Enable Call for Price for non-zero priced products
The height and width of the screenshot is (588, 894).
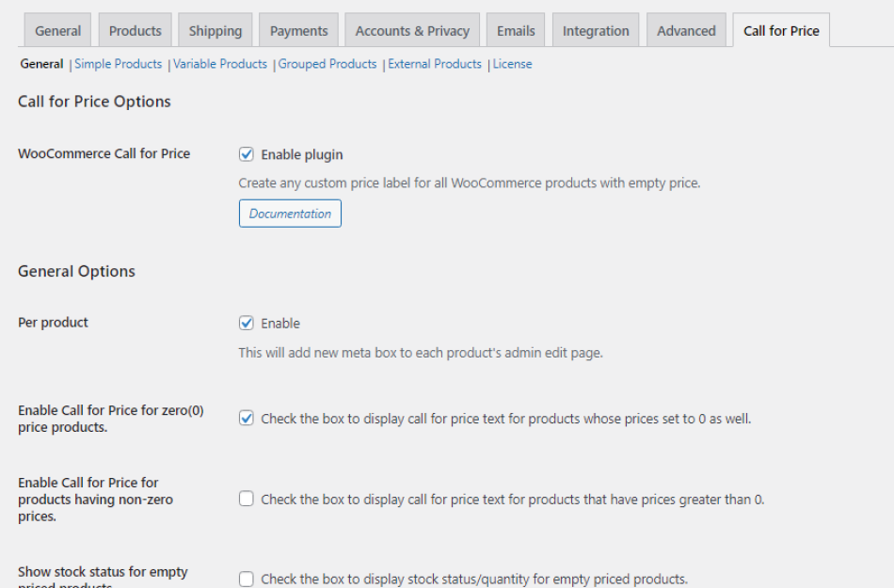(x=246, y=499)
